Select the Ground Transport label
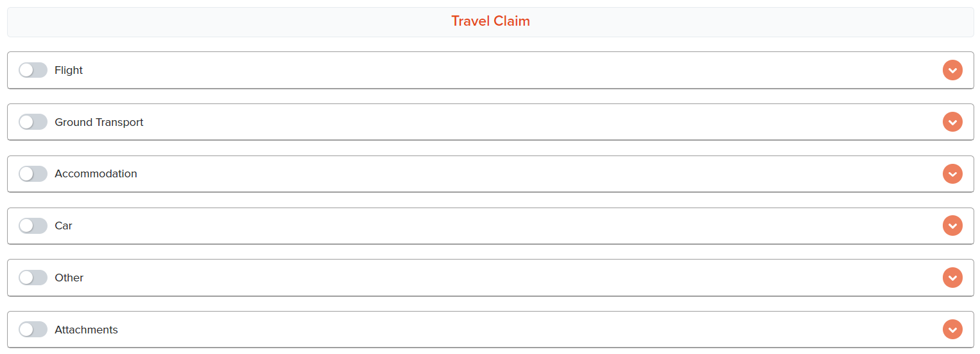980x354 pixels. pos(99,122)
